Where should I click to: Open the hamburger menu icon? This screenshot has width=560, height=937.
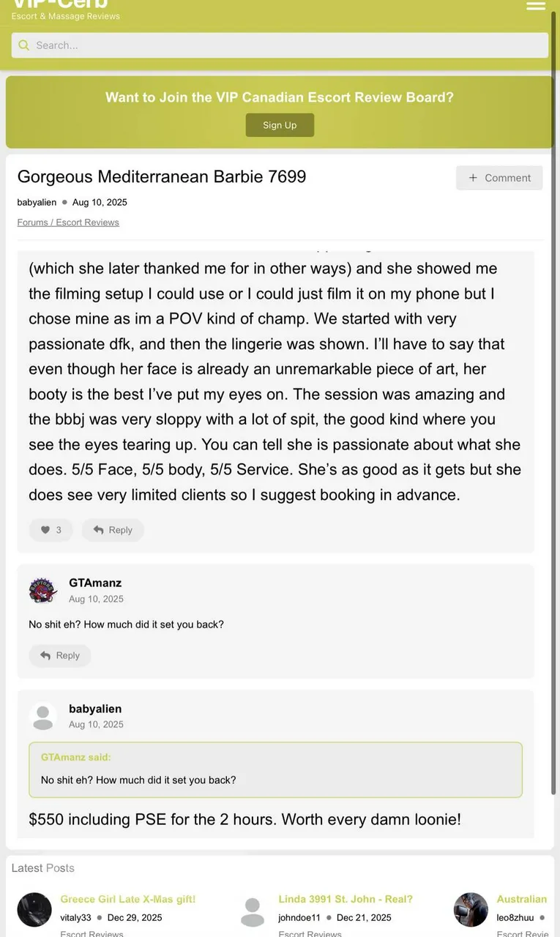click(x=536, y=6)
